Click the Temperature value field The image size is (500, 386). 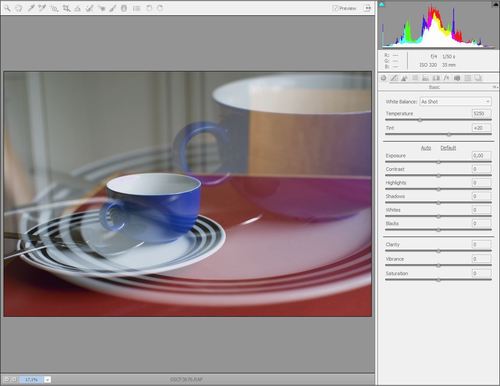[482, 113]
